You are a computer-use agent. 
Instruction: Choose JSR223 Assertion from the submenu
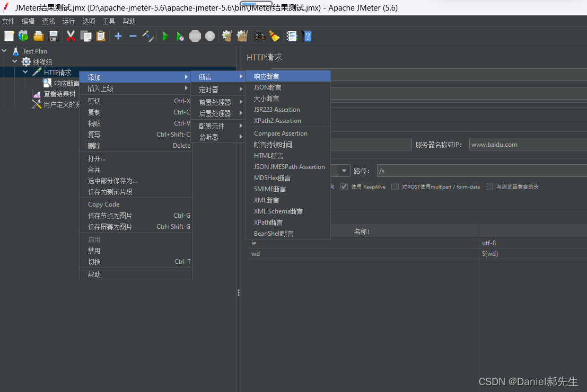click(x=287, y=110)
